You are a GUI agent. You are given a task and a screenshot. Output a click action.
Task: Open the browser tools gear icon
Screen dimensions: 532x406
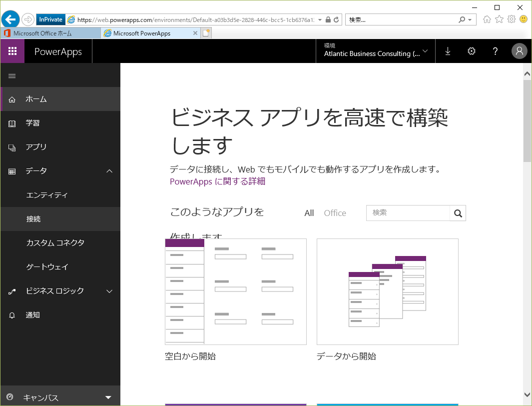tap(512, 19)
